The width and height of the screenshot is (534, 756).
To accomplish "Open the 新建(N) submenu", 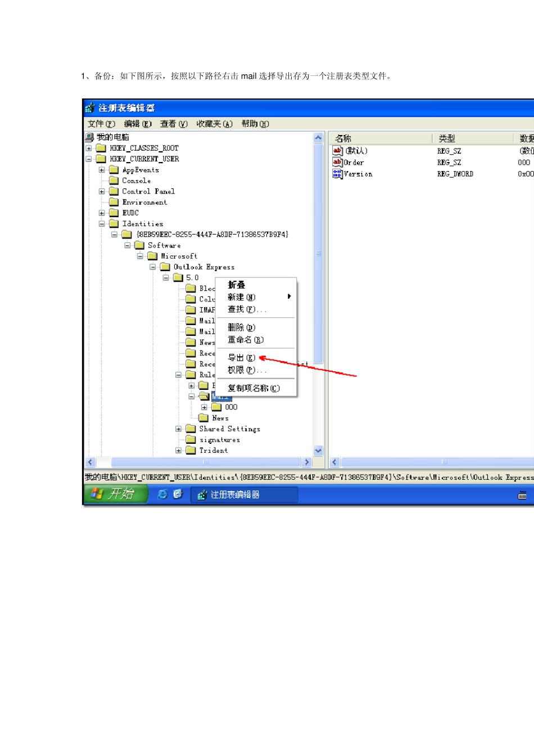I will pyautogui.click(x=256, y=297).
